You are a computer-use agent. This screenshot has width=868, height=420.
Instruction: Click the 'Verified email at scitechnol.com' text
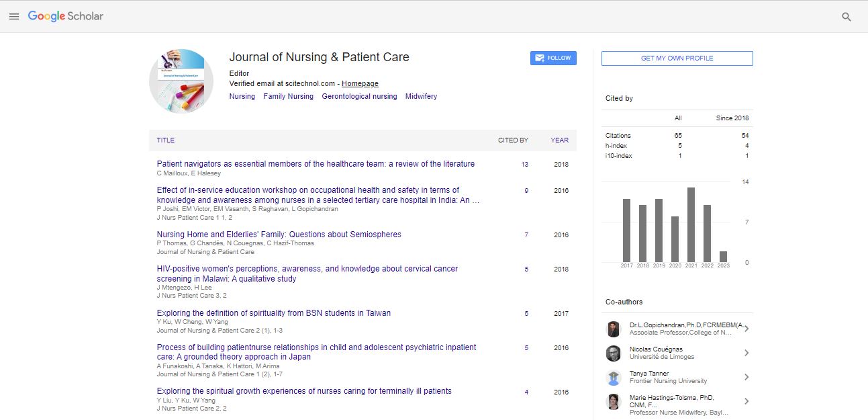282,84
